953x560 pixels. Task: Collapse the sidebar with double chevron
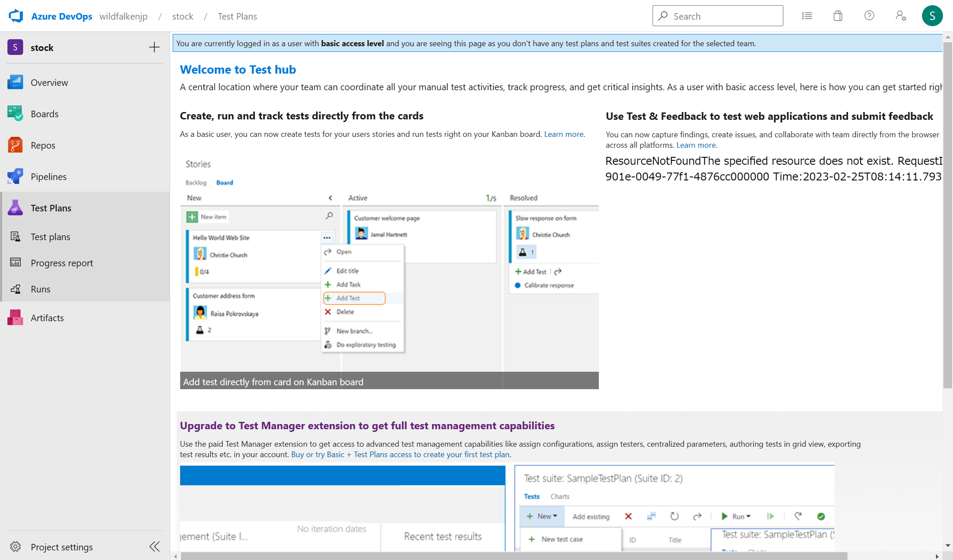(x=154, y=546)
